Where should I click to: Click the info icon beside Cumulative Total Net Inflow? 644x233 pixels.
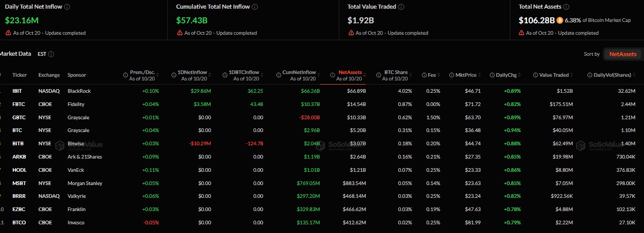[x=254, y=7]
